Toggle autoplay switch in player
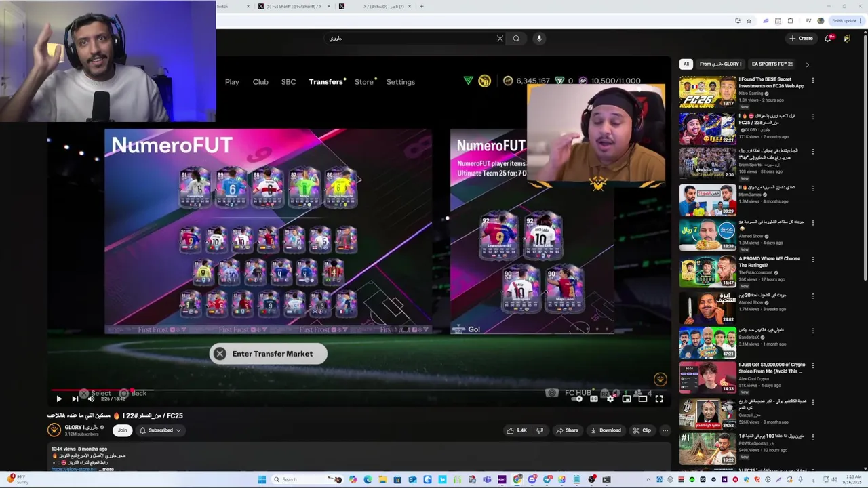This screenshot has height=488, width=868. pos(577,399)
